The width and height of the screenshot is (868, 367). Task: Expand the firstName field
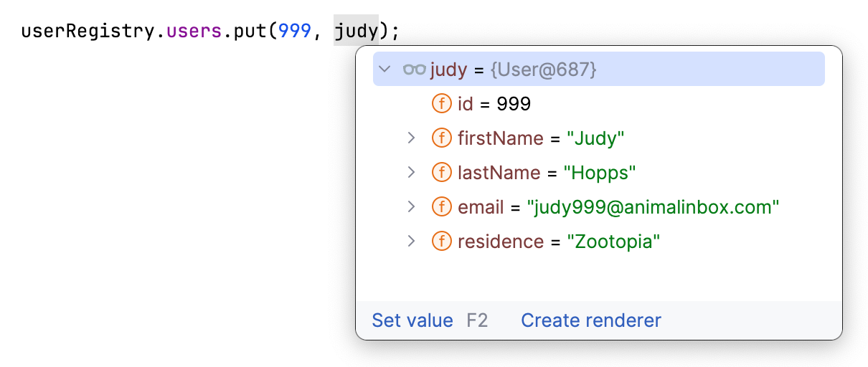411,138
